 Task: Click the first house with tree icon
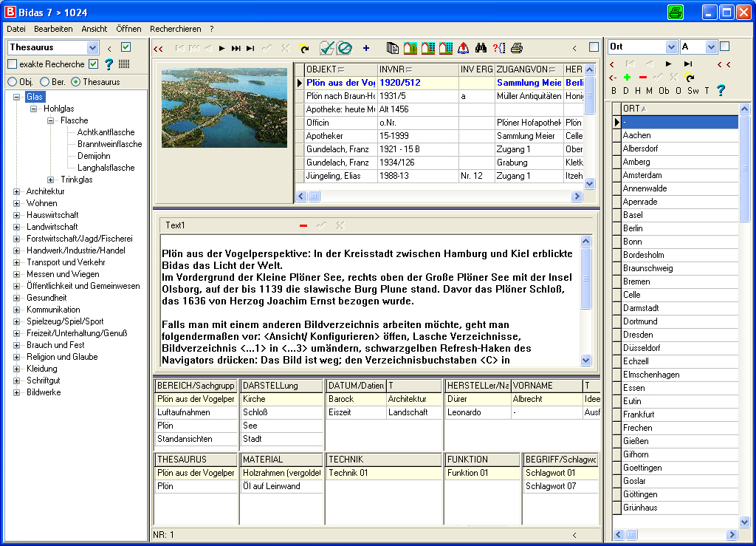coord(410,48)
